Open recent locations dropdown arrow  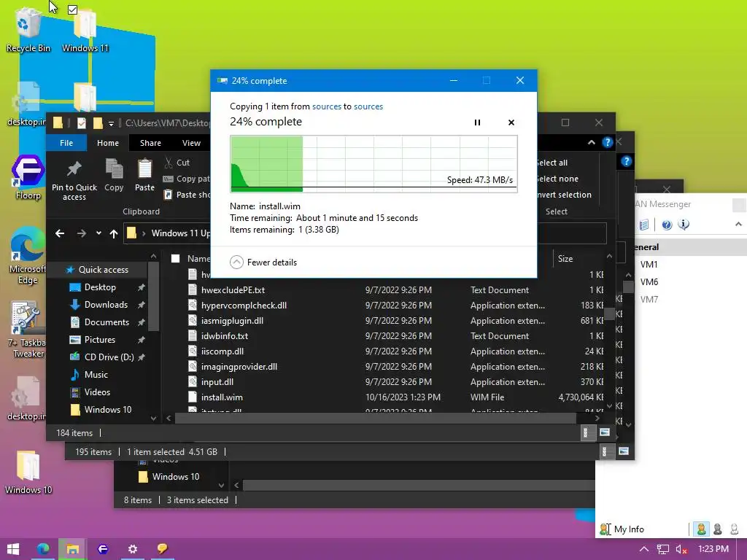point(98,233)
